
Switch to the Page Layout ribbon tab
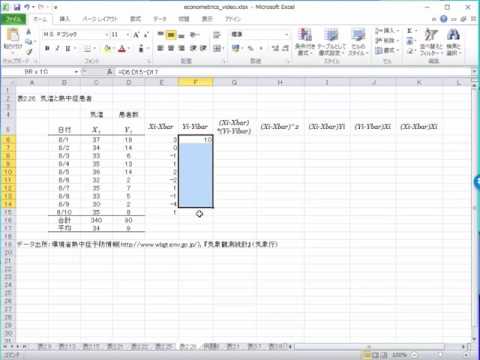pos(100,19)
